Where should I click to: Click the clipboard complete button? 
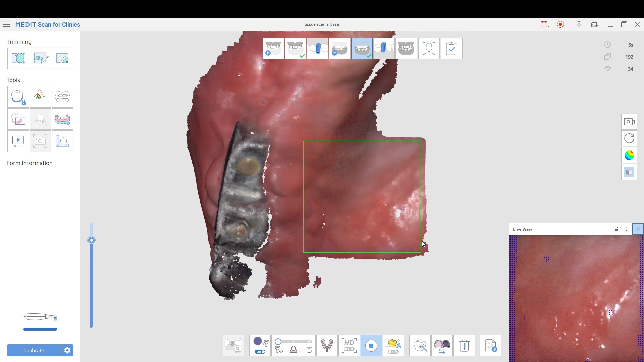coord(452,49)
